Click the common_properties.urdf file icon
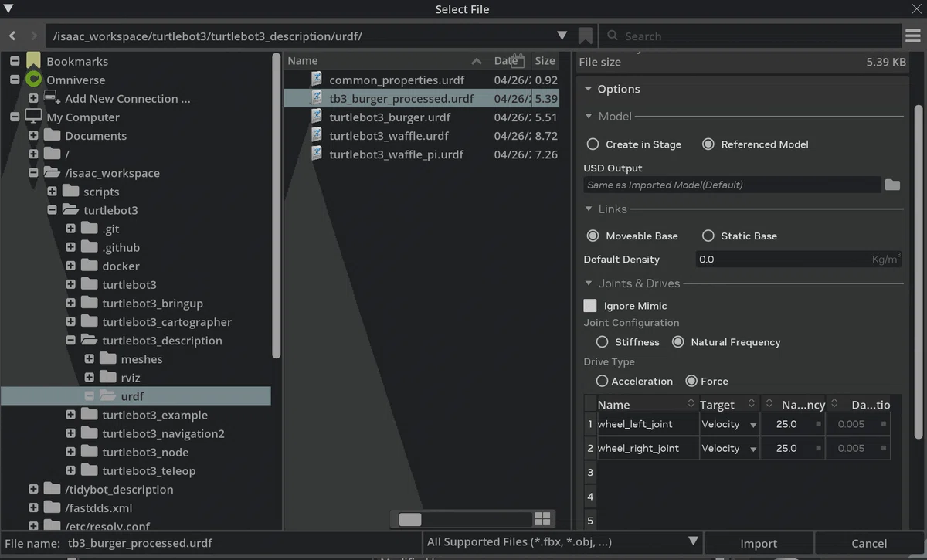This screenshot has height=560, width=927. (x=317, y=79)
